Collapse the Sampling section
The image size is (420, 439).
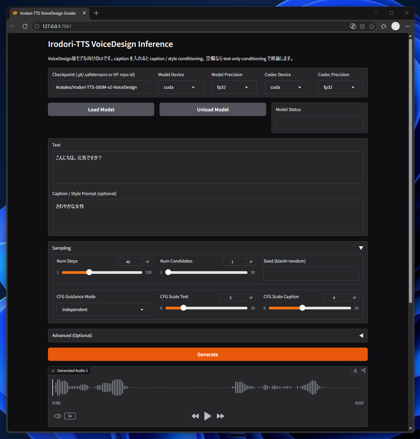click(x=361, y=248)
